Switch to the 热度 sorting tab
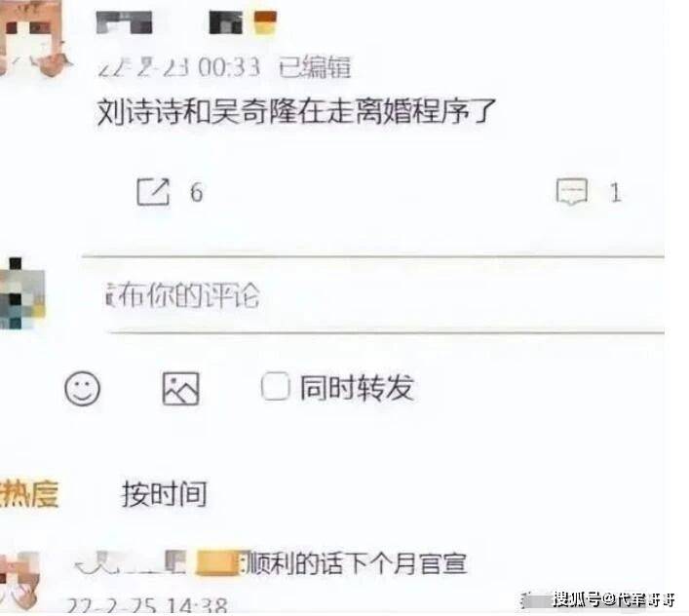 (x=29, y=494)
